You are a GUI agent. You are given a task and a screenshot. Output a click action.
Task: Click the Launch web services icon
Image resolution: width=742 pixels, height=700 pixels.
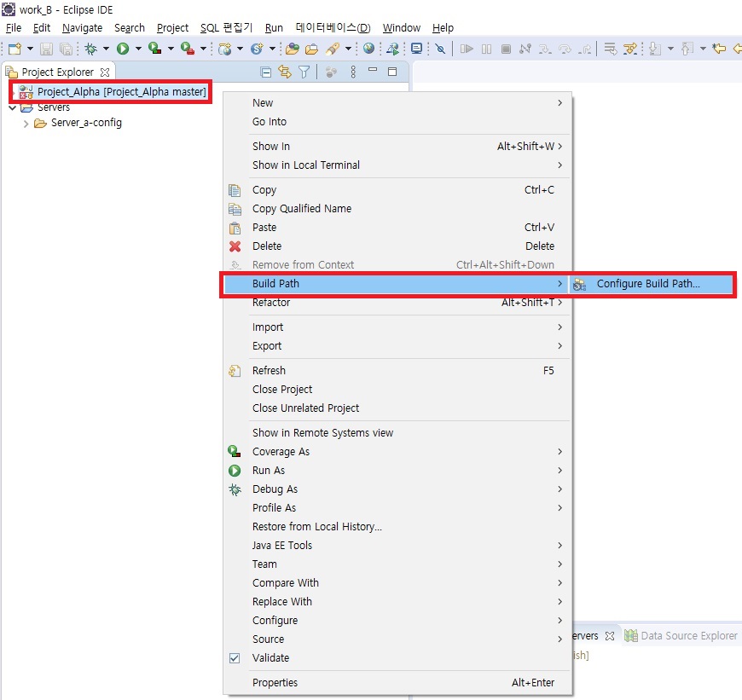click(x=393, y=49)
